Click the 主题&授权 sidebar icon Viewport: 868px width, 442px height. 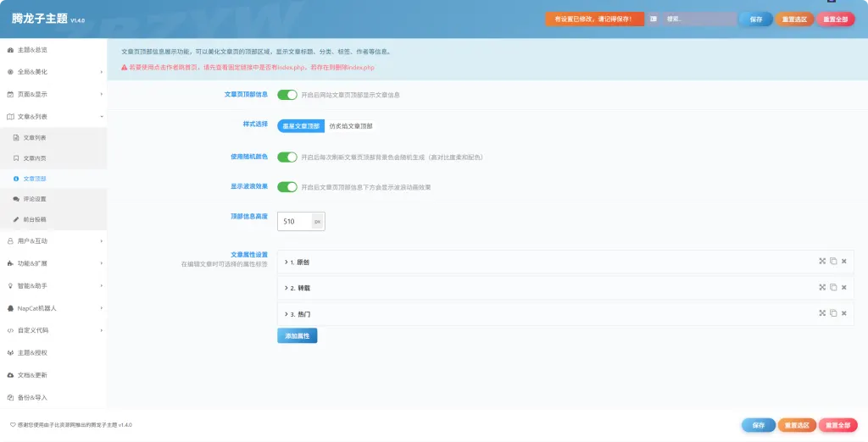tap(10, 353)
